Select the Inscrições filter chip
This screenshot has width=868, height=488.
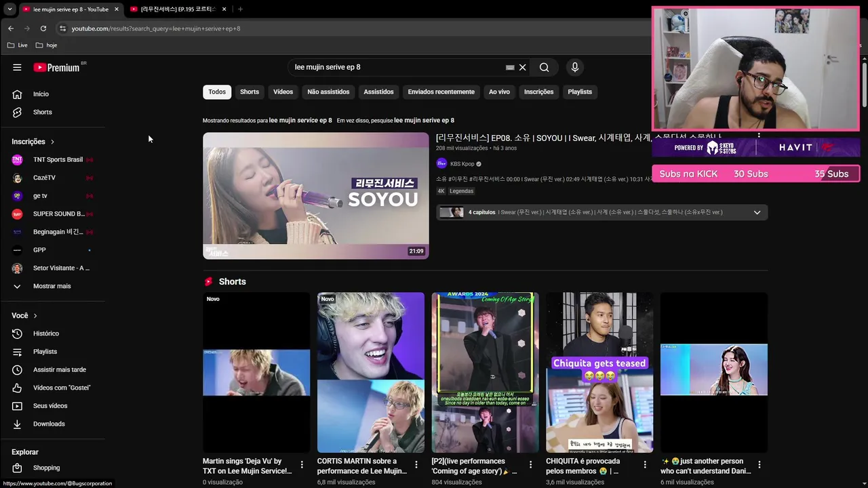pyautogui.click(x=538, y=91)
